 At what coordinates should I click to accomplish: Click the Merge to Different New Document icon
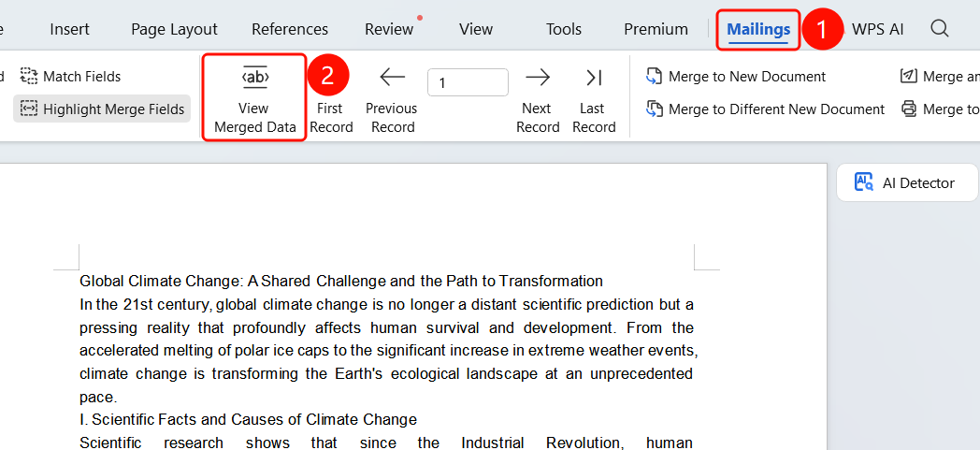pyautogui.click(x=654, y=109)
